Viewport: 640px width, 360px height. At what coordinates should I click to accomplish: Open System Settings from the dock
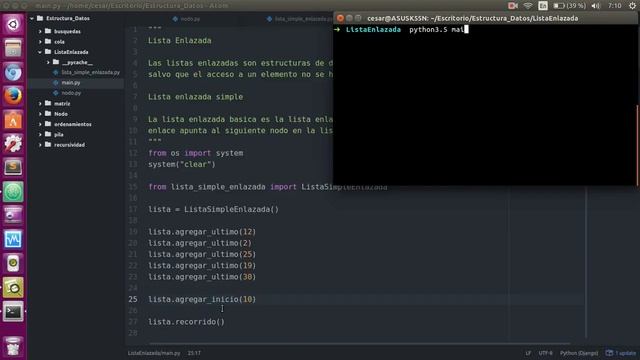pos(13,144)
